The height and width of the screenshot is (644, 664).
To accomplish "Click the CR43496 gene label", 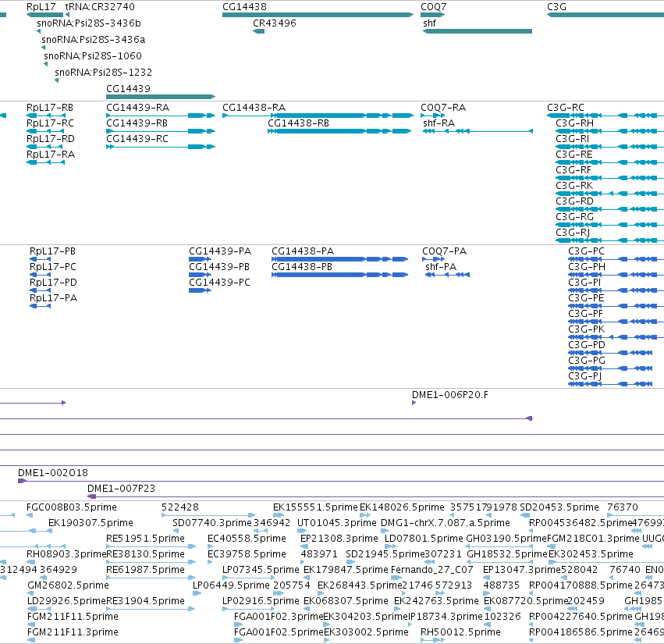I will point(275,23).
